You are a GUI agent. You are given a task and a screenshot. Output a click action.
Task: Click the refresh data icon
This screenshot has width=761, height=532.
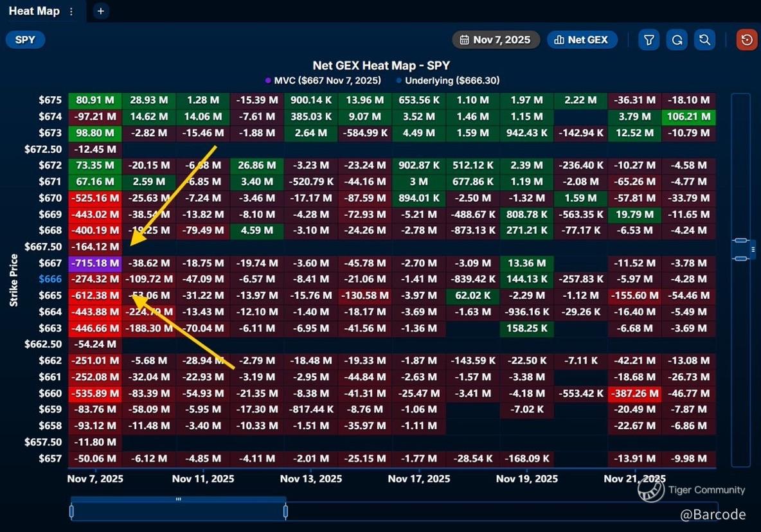point(677,40)
